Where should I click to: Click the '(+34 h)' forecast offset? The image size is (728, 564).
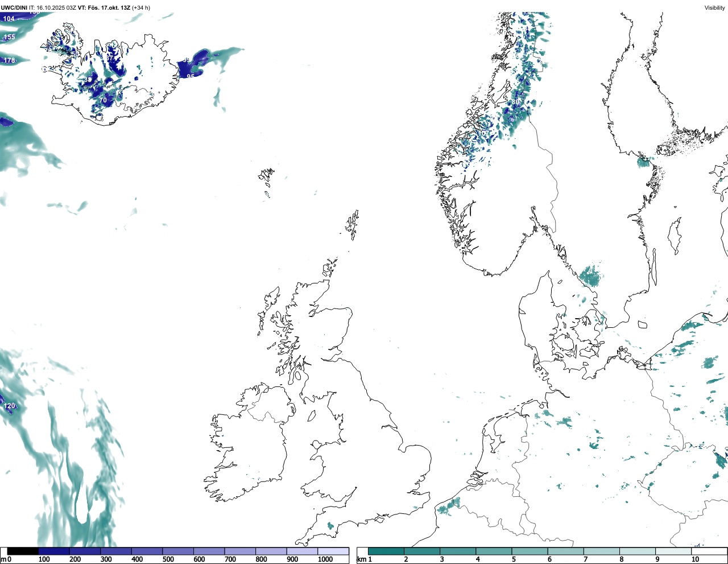(x=141, y=8)
